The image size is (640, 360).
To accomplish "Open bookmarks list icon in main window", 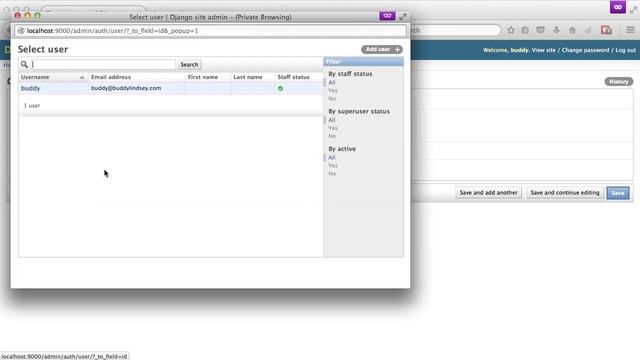I will pos(525,30).
